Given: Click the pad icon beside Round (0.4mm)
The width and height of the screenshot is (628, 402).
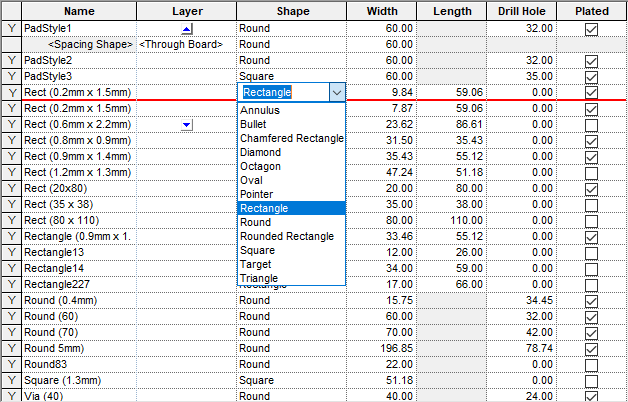Looking at the screenshot, I should 11,300.
